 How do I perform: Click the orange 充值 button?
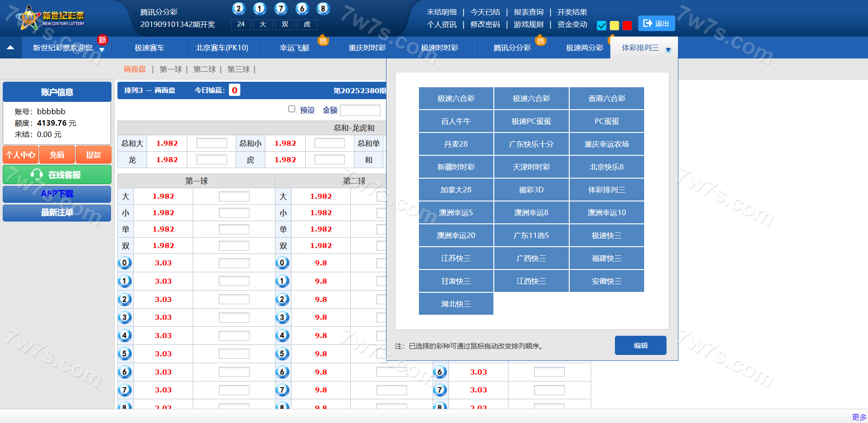point(57,155)
